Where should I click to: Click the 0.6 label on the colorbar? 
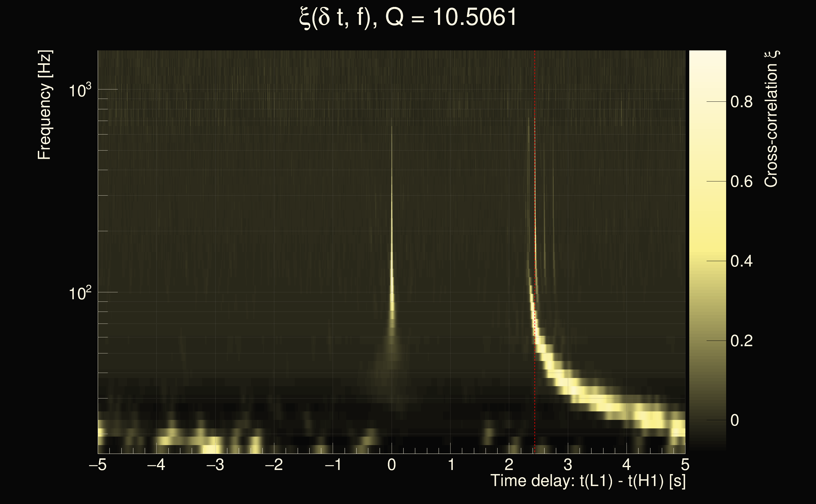point(741,182)
